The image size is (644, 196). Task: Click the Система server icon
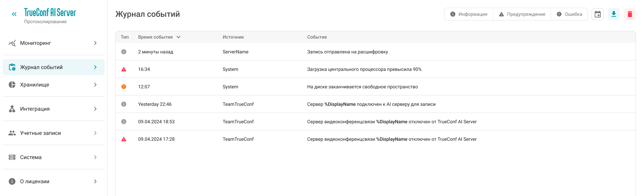tap(12, 157)
